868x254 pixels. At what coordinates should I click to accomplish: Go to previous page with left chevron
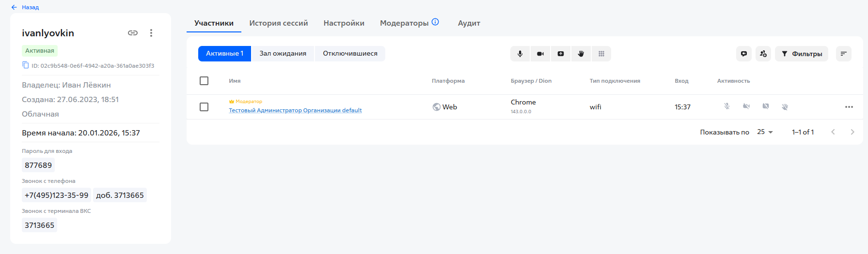pos(833,132)
